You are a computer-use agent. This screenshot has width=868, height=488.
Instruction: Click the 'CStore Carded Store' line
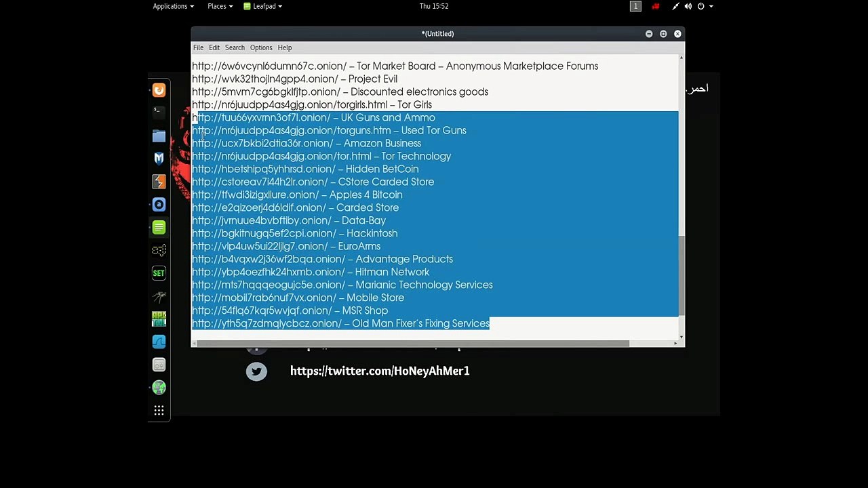pos(313,182)
